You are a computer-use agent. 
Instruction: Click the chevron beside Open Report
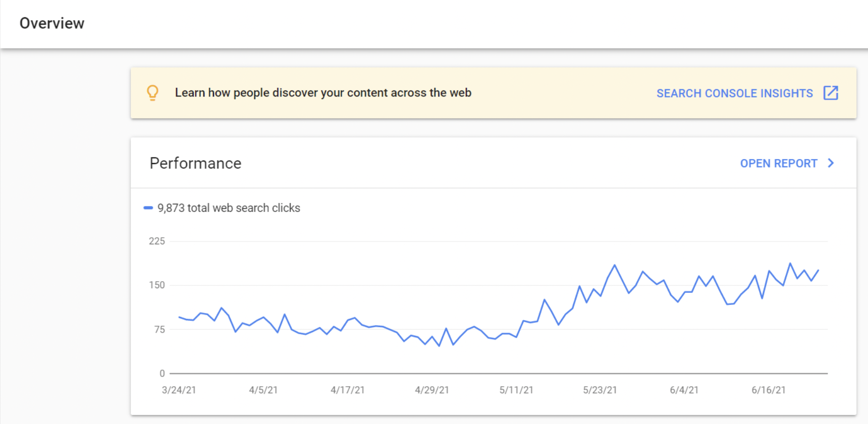coord(831,163)
